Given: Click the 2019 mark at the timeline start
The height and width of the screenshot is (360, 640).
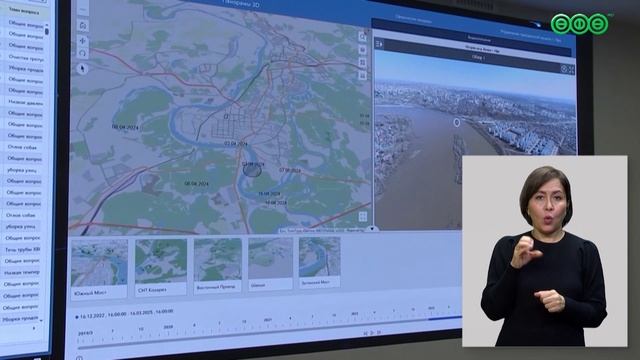Looking at the screenshot, I should pos(84,333).
